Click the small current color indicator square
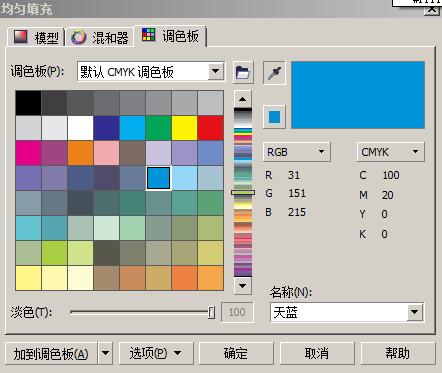Screen dimensions: 442x373 point(274,117)
